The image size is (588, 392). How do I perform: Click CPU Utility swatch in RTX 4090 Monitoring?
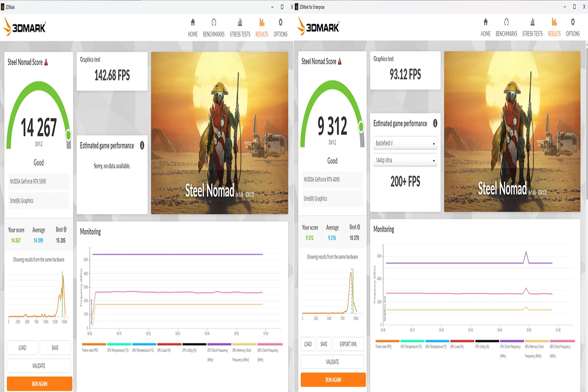click(x=488, y=341)
